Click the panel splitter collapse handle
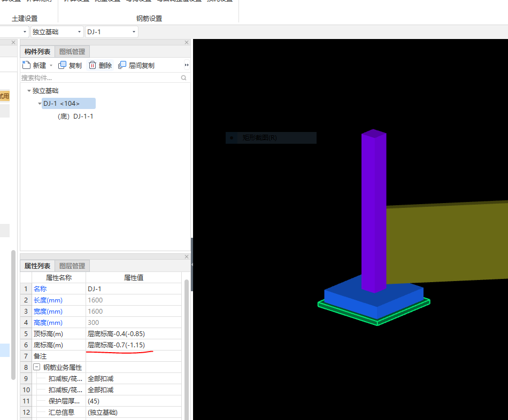Screen dimensions: 508x420 [x=192, y=265]
